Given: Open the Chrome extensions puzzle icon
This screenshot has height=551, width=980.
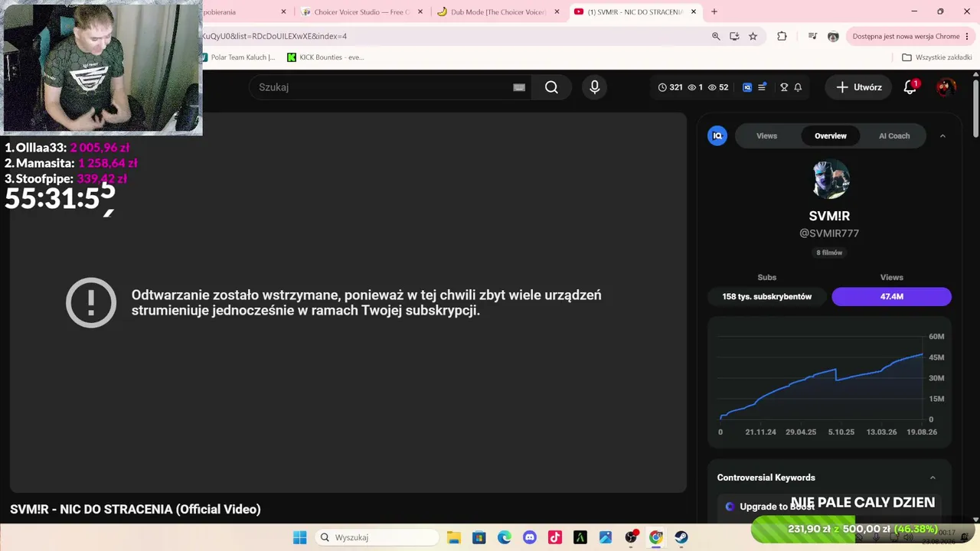Looking at the screenshot, I should [x=782, y=36].
